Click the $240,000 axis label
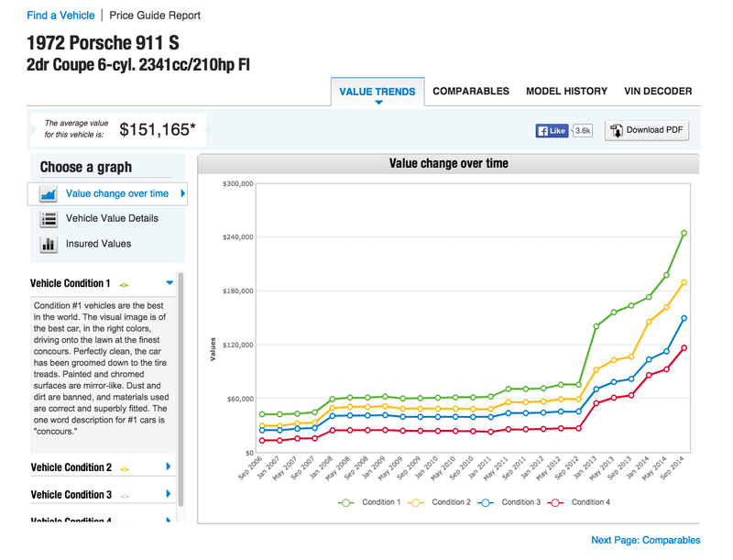The height and width of the screenshot is (560, 733). pos(238,237)
